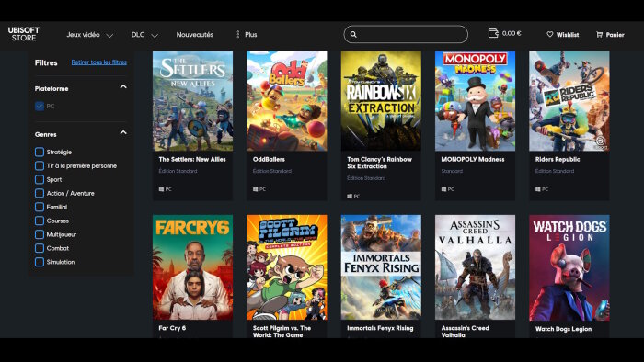The image size is (644, 362).
Task: Enable the Simulation genre filter
Action: [40, 262]
